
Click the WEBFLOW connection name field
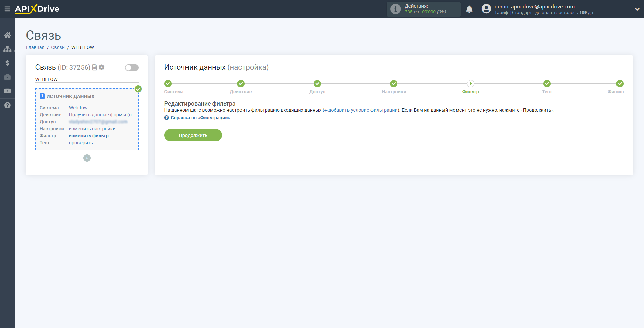click(x=87, y=79)
